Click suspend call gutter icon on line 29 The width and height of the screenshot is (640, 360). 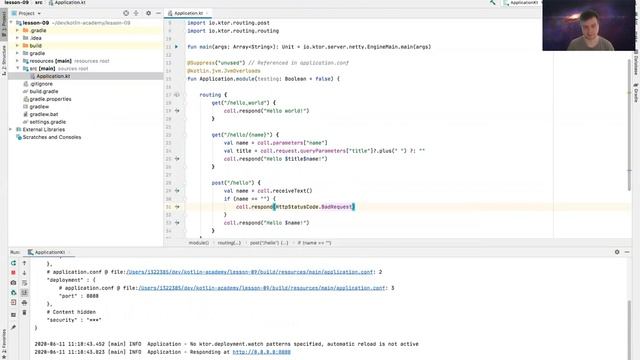point(177,191)
